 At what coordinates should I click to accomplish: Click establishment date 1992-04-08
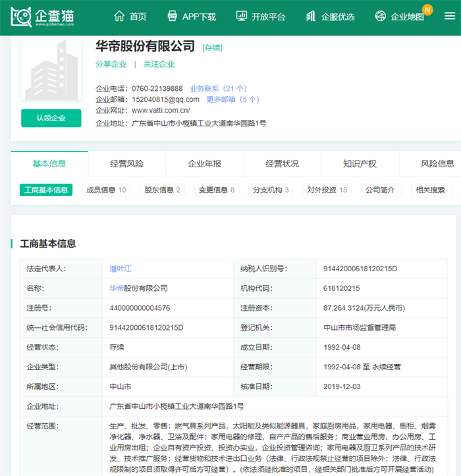pos(342,347)
